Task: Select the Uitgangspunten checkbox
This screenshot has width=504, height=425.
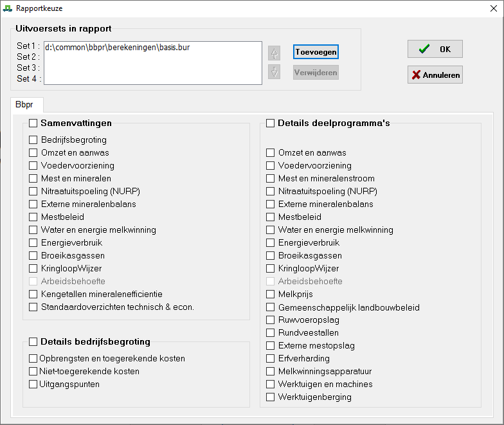Action: click(33, 384)
